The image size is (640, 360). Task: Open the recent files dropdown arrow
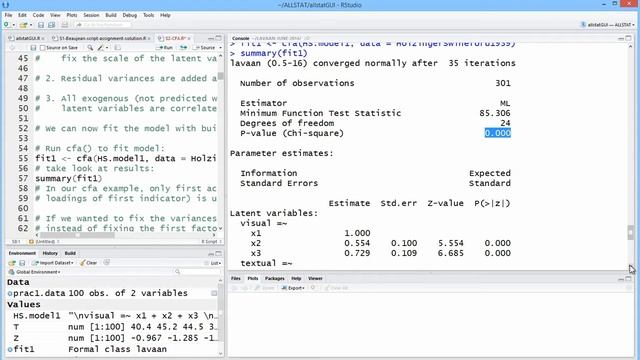coord(30,25)
